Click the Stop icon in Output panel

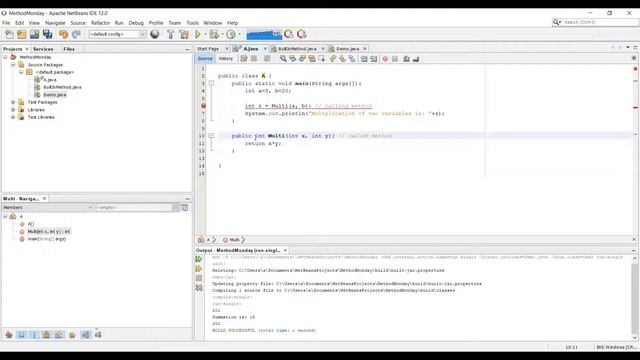tap(199, 278)
